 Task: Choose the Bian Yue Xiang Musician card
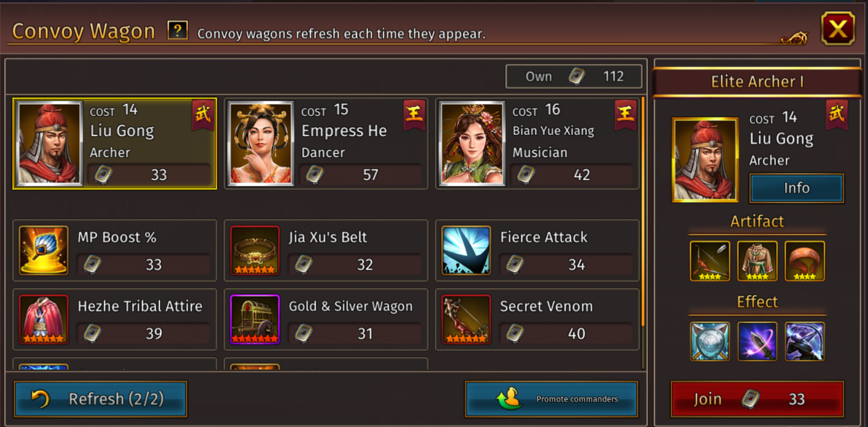tap(537, 143)
